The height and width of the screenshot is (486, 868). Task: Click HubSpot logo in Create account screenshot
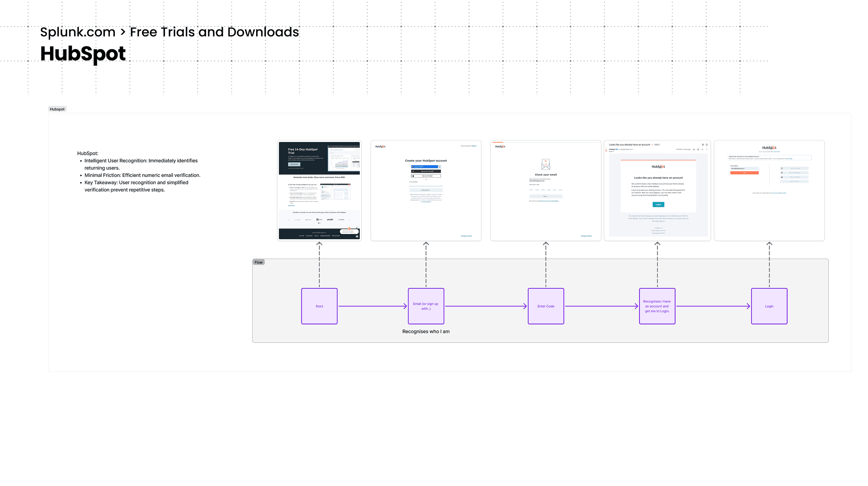(x=380, y=146)
